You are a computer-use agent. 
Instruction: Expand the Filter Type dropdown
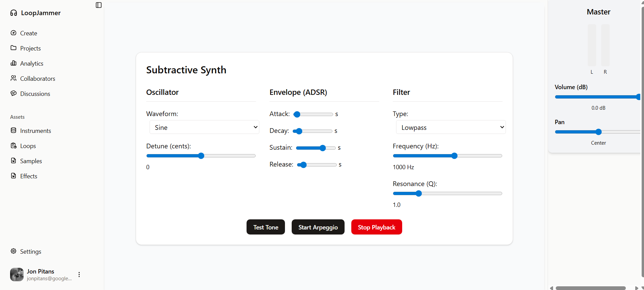click(451, 127)
